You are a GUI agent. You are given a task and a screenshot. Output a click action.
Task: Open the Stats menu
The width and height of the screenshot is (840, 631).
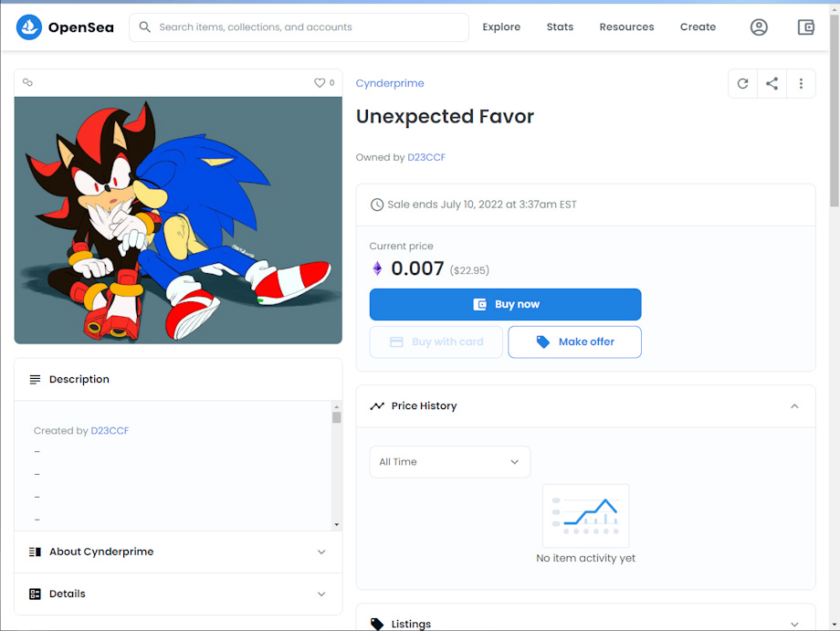tap(560, 27)
